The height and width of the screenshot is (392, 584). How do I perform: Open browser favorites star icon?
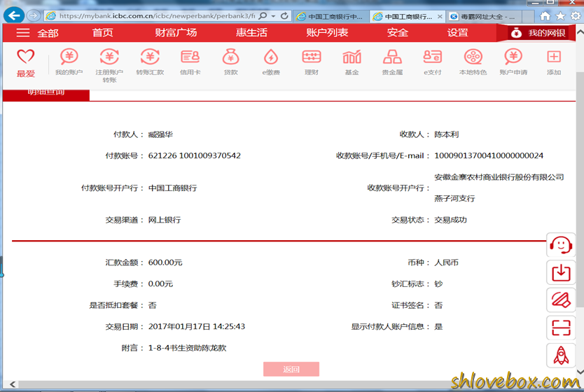pyautogui.click(x=560, y=16)
